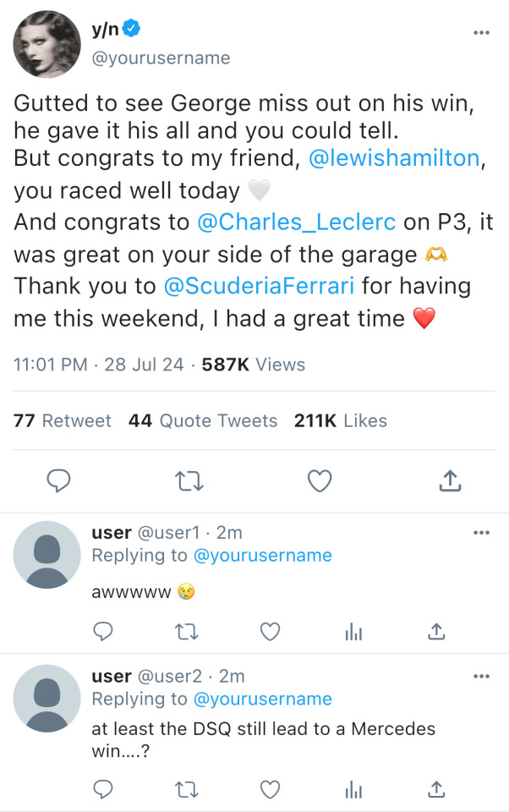Open y/n's profile picture

47,45
